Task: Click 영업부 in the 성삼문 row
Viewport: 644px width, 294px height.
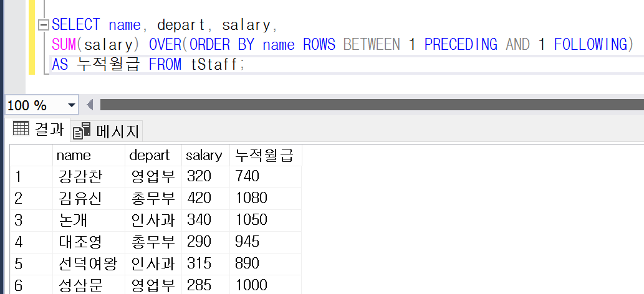Action: 153,285
